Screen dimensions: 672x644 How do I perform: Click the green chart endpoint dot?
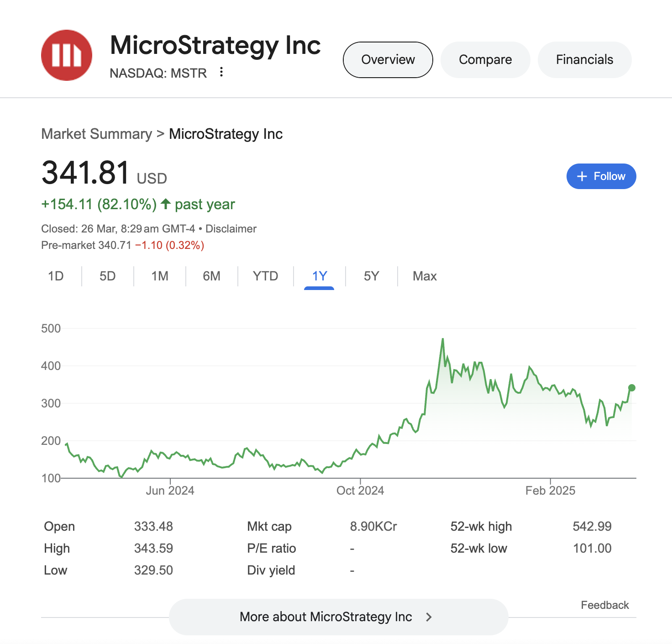[x=632, y=388]
